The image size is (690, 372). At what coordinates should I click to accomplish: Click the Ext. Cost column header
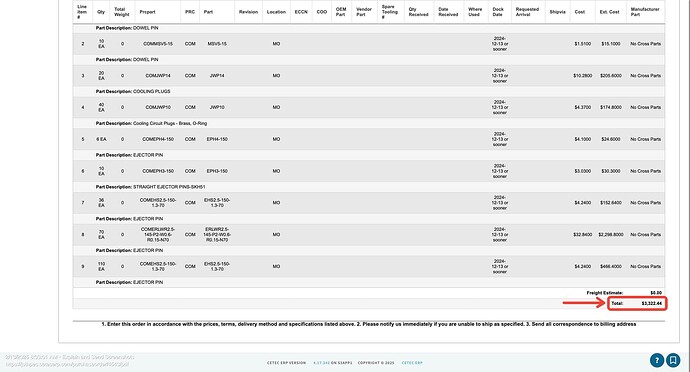609,12
